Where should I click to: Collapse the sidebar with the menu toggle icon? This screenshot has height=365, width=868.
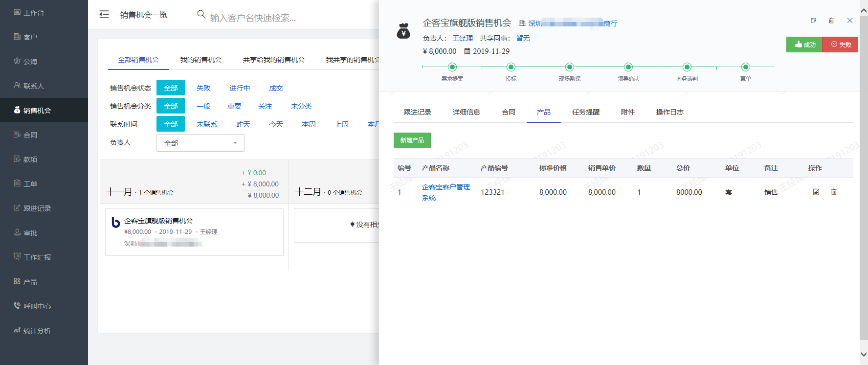[x=104, y=15]
